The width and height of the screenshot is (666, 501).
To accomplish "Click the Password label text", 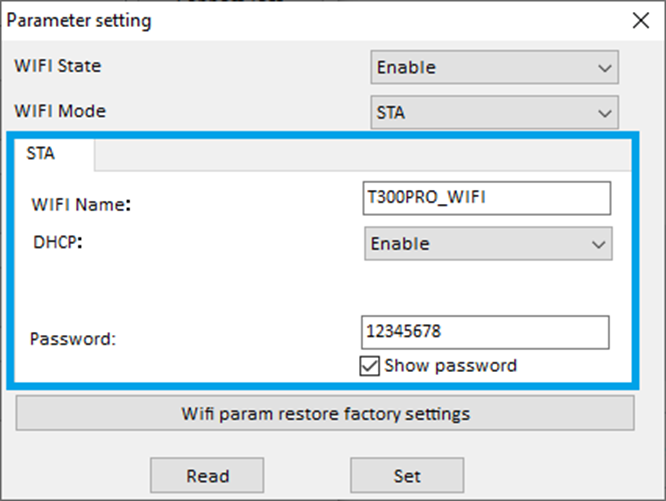I will pos(73,339).
